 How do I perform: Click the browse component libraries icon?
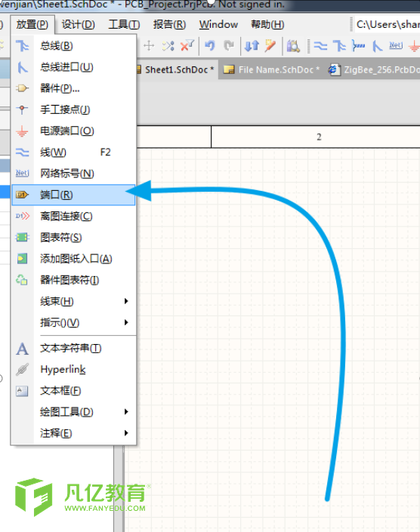tap(293, 45)
